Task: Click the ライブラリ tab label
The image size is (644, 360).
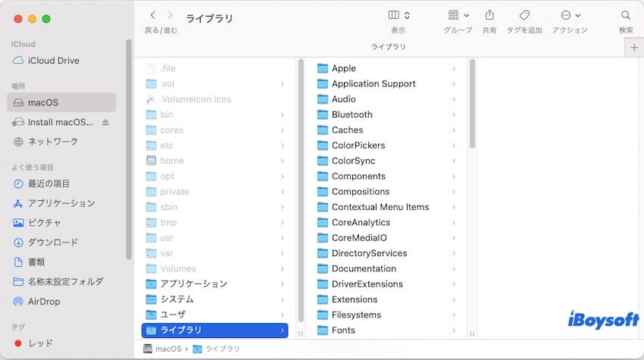Action: click(x=388, y=47)
